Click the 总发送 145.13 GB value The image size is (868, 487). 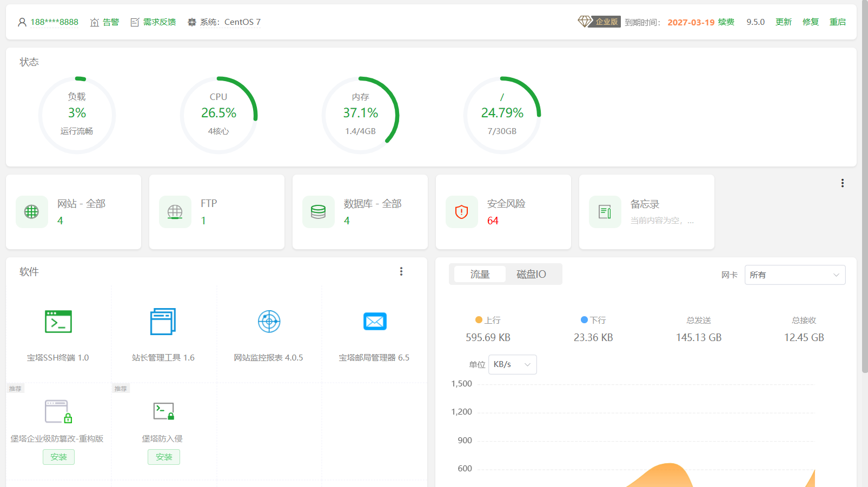tap(699, 337)
